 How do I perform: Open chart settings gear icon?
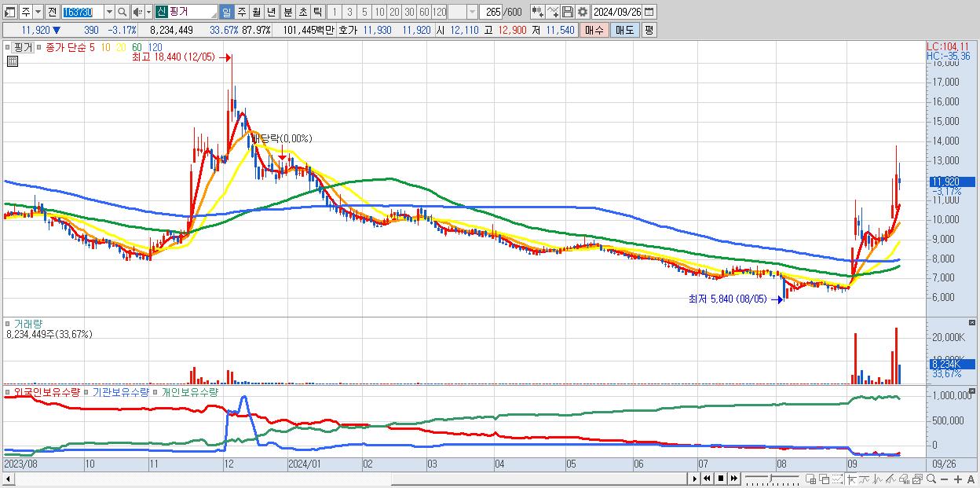pyautogui.click(x=582, y=12)
